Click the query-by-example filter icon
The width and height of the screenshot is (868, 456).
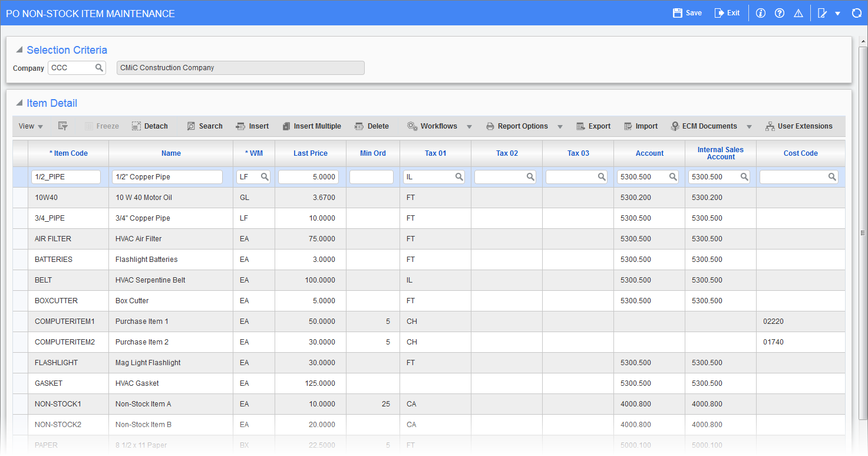coord(63,126)
